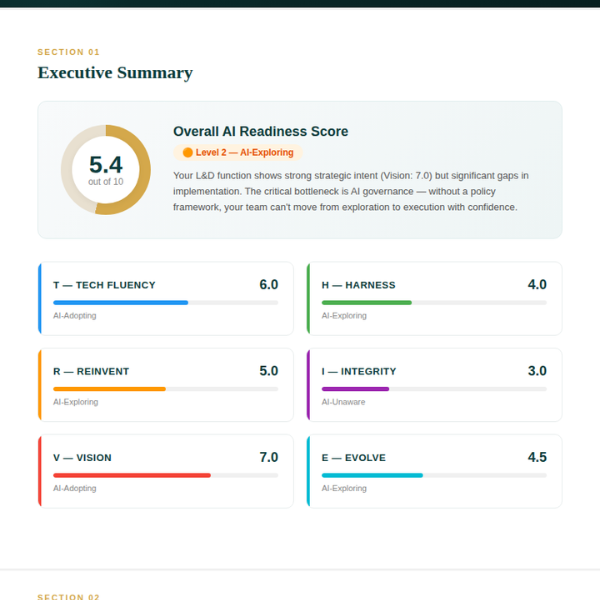Select the H — Harness card title
This screenshot has height=600, width=600.
pyautogui.click(x=358, y=285)
